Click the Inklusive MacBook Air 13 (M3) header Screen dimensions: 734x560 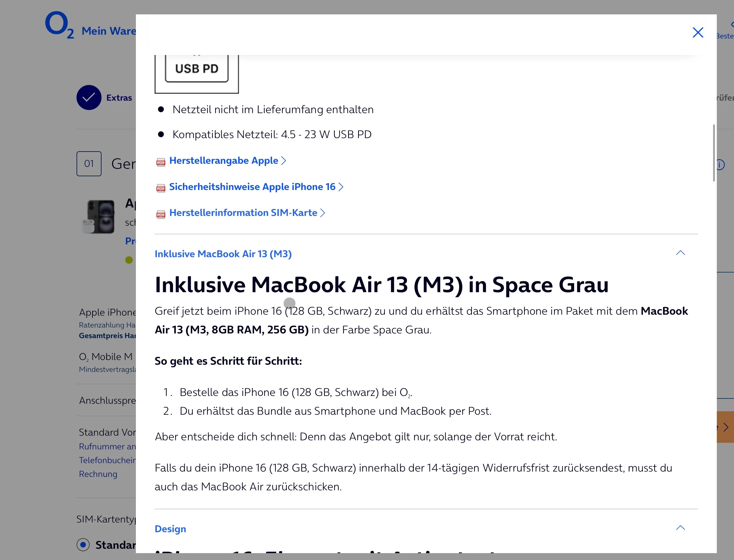[x=223, y=254]
